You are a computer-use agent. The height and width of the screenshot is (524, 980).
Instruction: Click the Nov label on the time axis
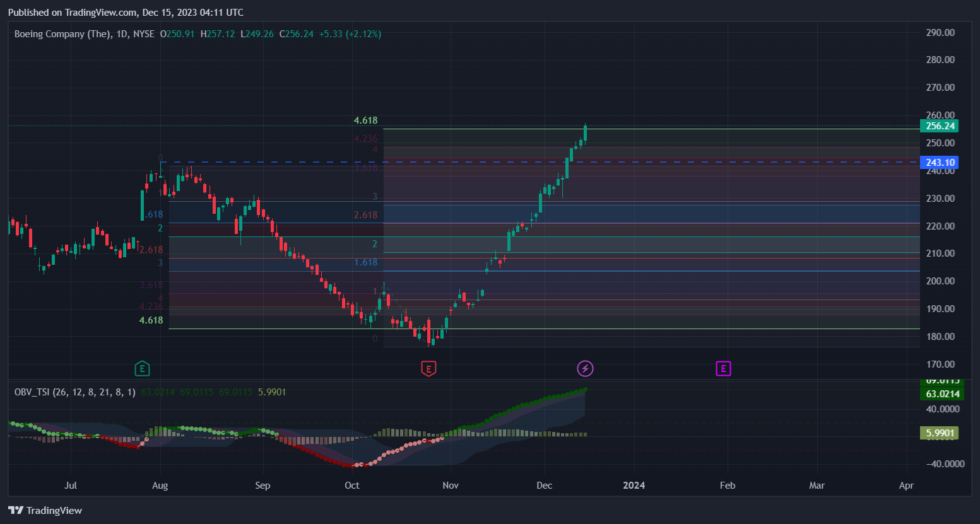click(x=451, y=486)
